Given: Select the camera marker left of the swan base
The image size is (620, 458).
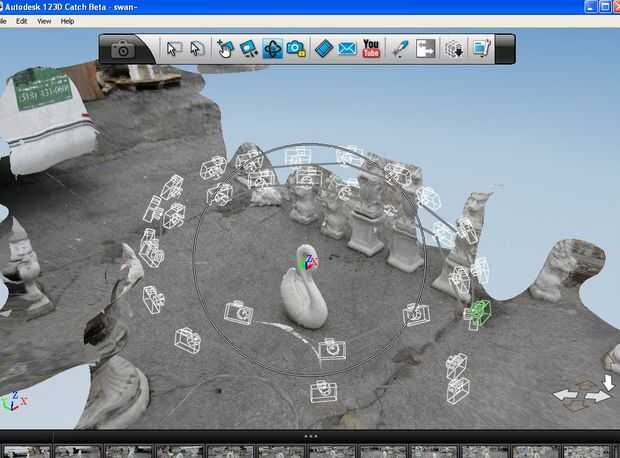Looking at the screenshot, I should (x=239, y=313).
